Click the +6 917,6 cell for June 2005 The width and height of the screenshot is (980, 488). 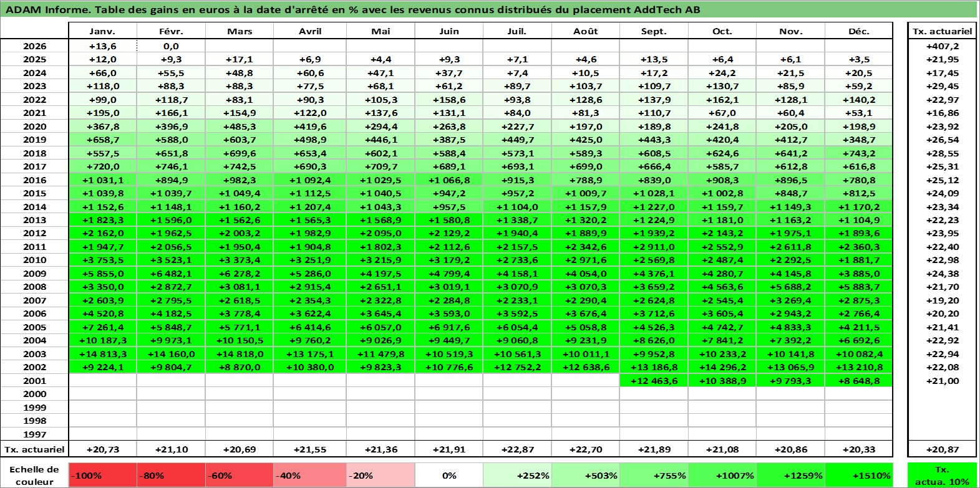(x=449, y=327)
